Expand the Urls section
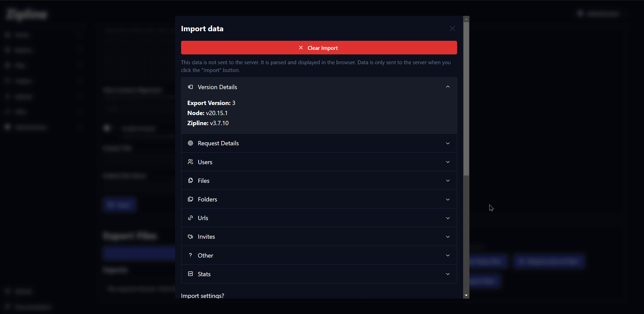644x314 pixels. 448,218
